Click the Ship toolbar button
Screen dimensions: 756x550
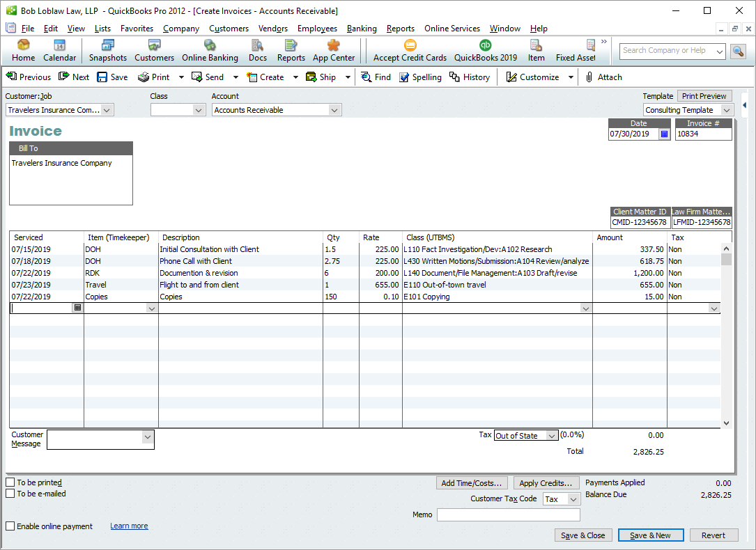[321, 77]
